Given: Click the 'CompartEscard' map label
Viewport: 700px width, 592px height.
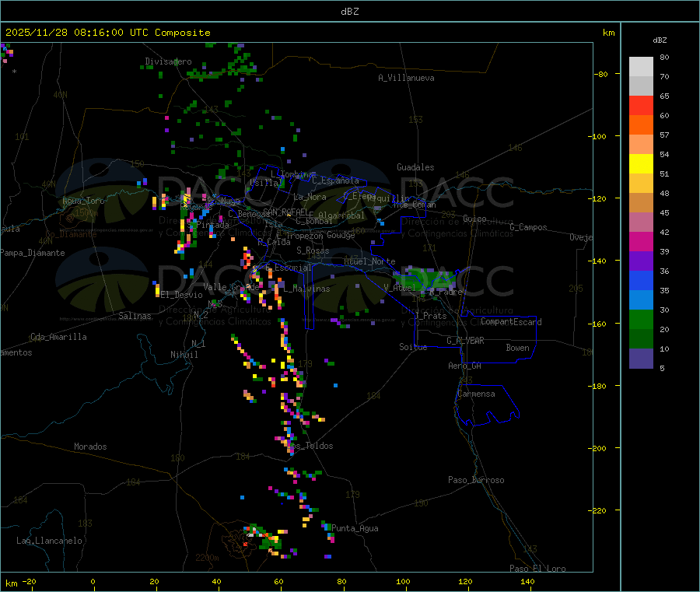Looking at the screenshot, I should [511, 322].
